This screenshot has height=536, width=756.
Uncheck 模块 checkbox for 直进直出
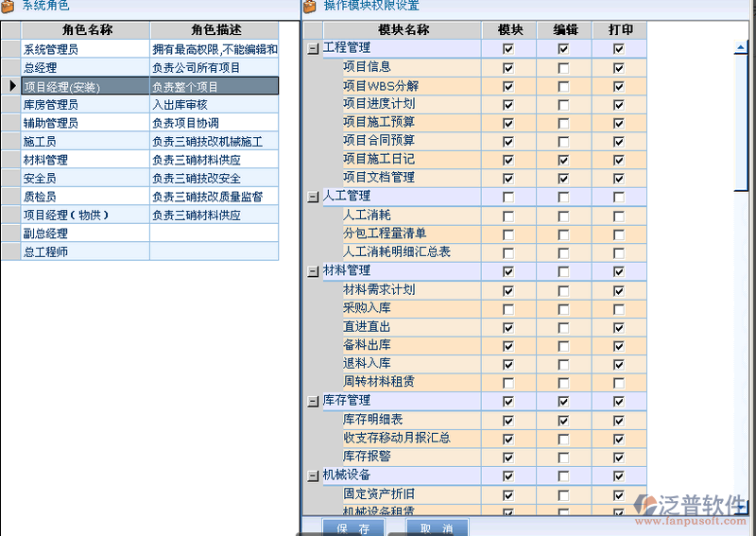508,328
